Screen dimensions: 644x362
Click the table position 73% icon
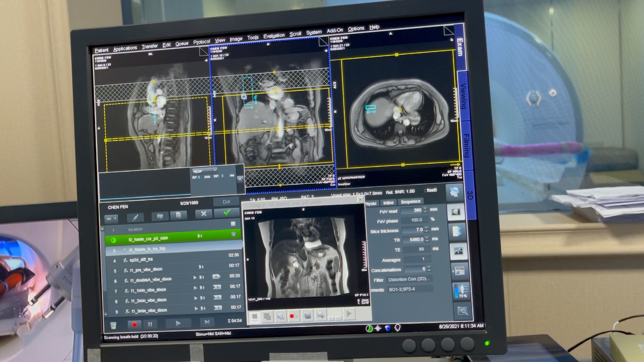[460, 291]
